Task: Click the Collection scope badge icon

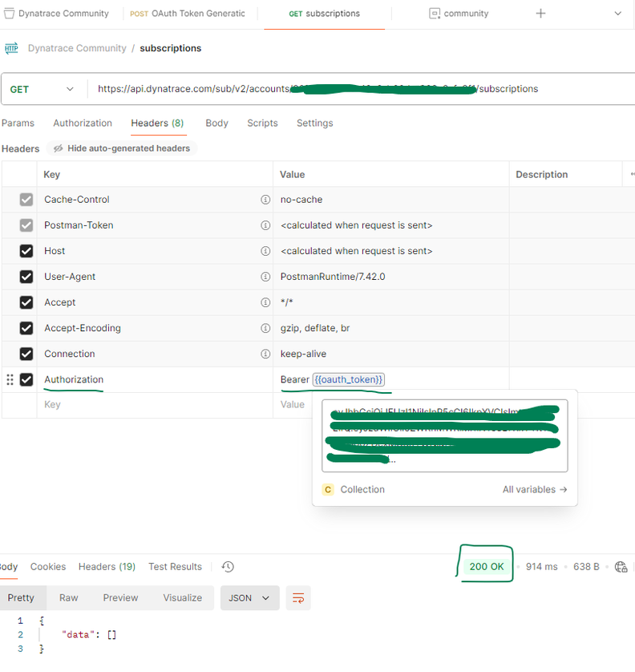Action: tap(328, 489)
